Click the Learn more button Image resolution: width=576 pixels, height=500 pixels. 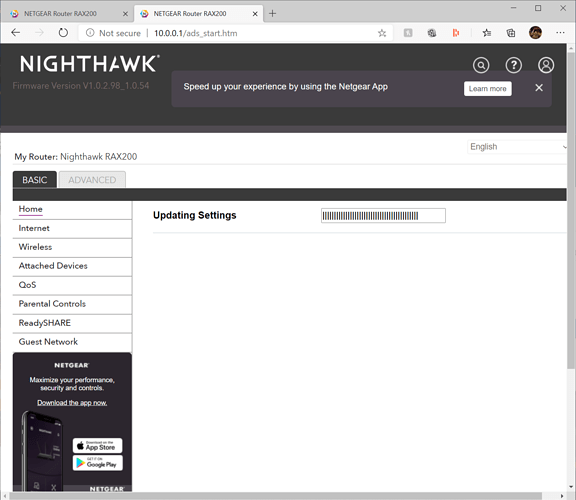[487, 89]
